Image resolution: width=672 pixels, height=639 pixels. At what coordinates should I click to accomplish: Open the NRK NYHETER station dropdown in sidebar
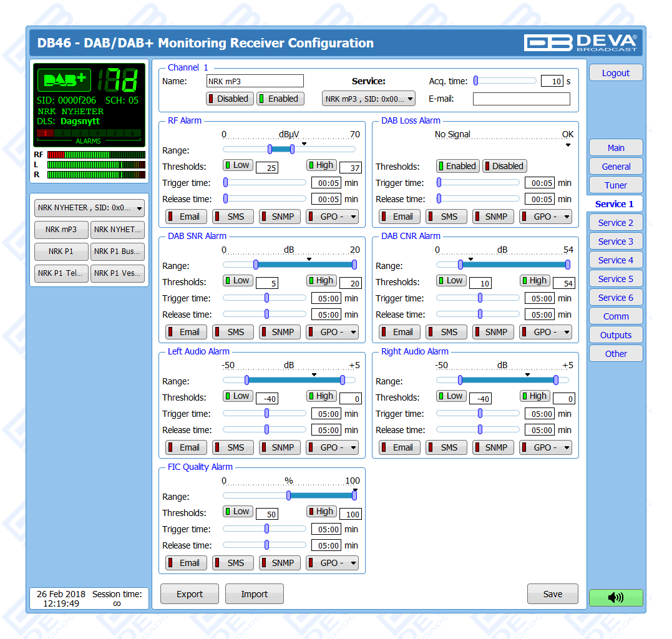(x=89, y=208)
